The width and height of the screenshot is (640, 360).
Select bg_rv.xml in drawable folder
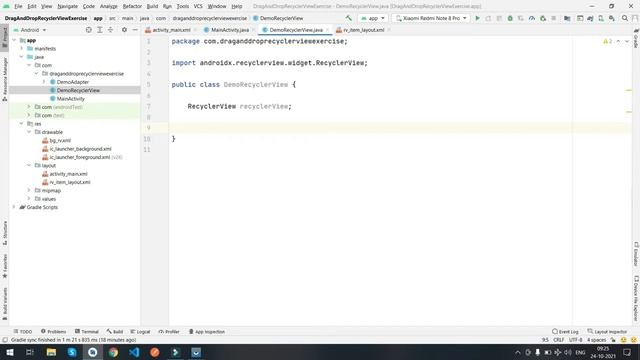(x=60, y=140)
